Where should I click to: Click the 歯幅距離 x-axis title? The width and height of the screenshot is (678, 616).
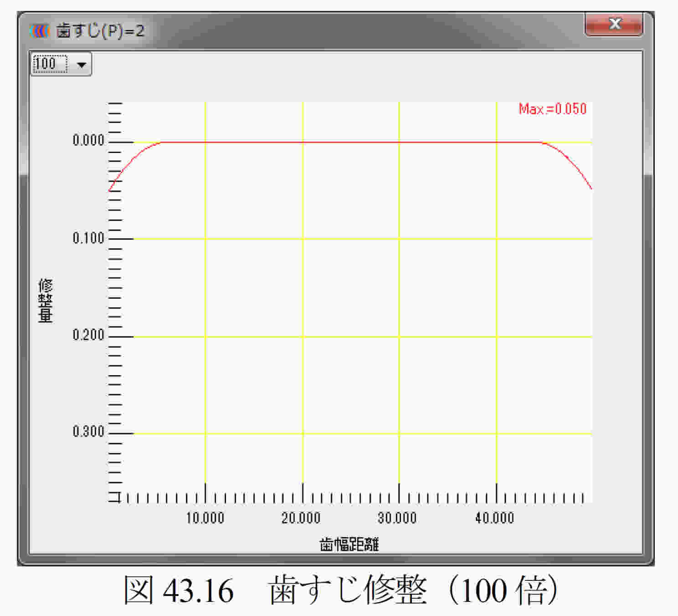tap(349, 544)
